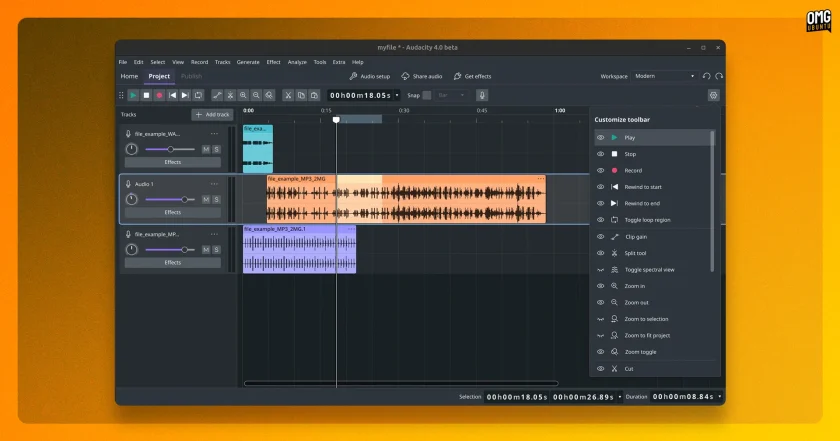Click the Copy icon in the toolbar
This screenshot has width=840, height=441.
click(301, 95)
